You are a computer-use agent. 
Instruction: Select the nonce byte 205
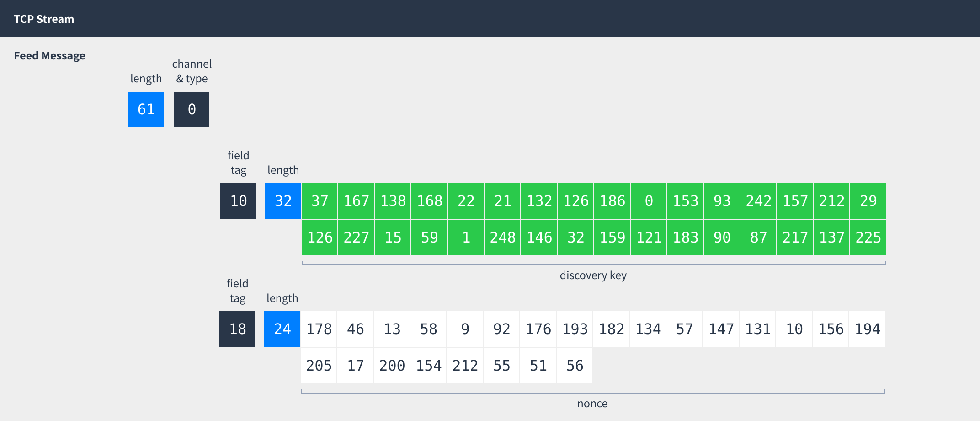pyautogui.click(x=319, y=366)
